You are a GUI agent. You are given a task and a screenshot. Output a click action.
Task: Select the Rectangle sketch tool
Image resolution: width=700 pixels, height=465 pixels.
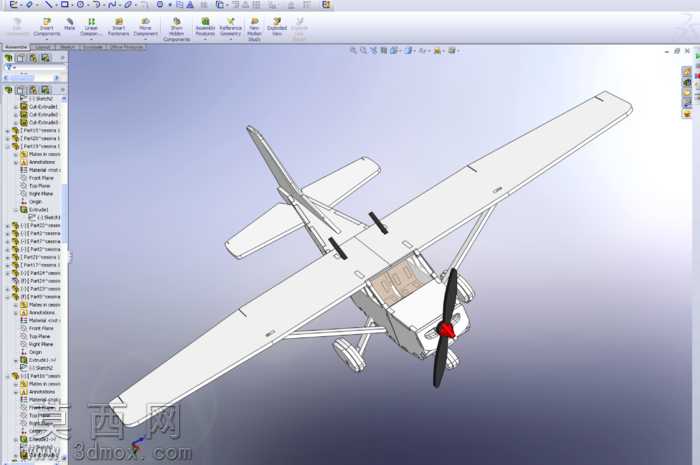pyautogui.click(x=65, y=5)
